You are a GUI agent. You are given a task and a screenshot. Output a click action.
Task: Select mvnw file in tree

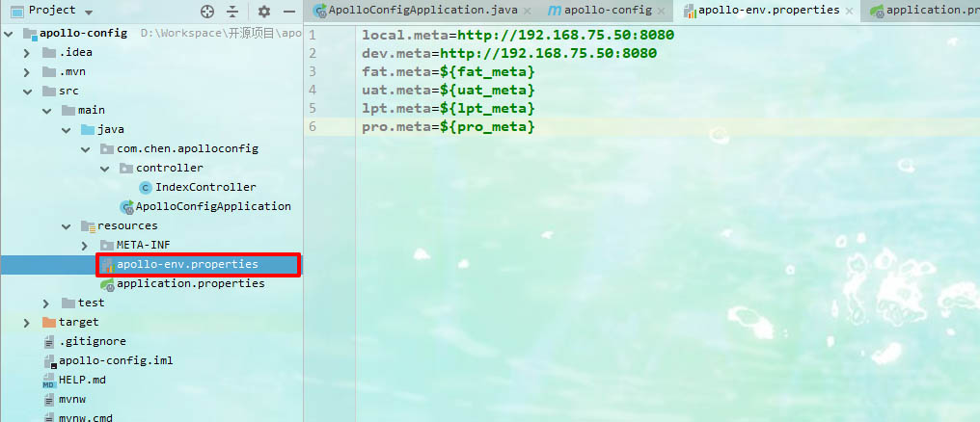coord(72,399)
